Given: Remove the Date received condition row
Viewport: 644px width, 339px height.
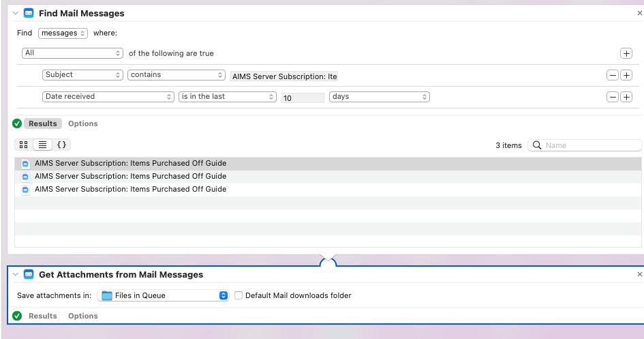Looking at the screenshot, I should (612, 97).
